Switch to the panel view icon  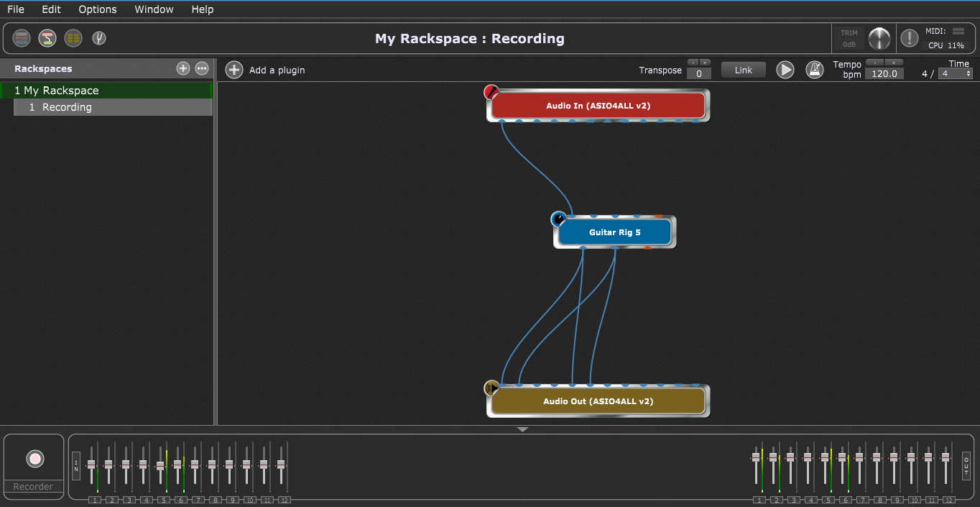22,38
